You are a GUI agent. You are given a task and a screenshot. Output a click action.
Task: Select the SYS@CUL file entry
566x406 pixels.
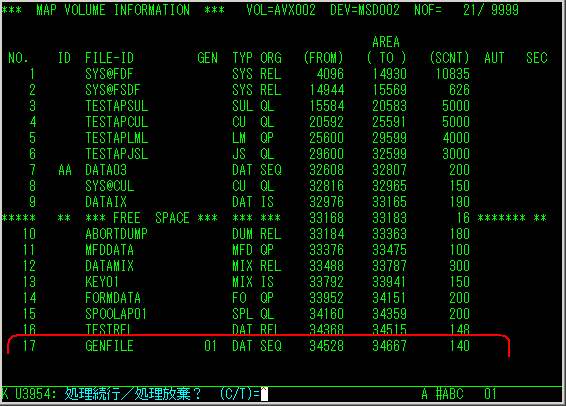109,186
